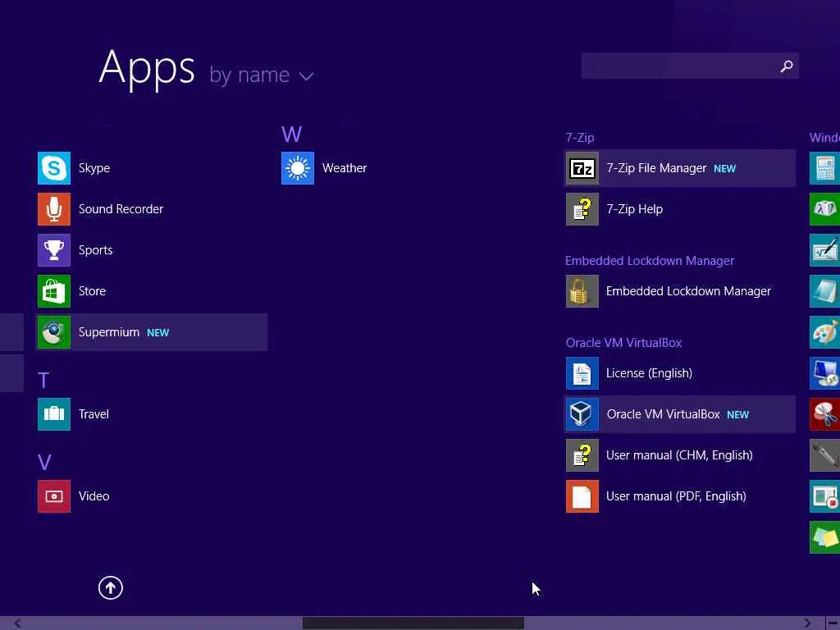Open the Remote Desktop Connection icon

click(x=824, y=373)
